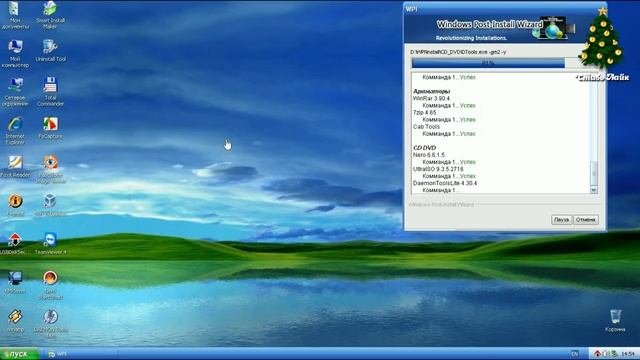Open the Foxit Reader shortcut
This screenshot has height=360, width=640.
point(15,167)
